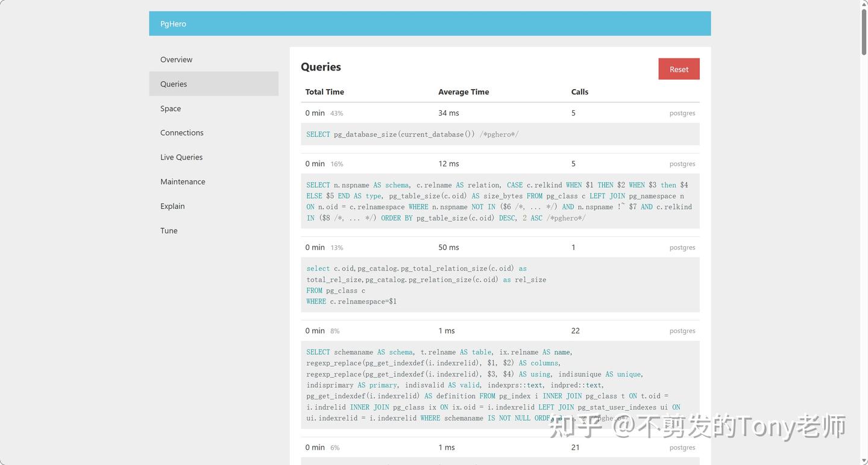Viewport: 868px width, 465px height.
Task: Click the pg_get_indexdef query code block
Action: click(x=500, y=385)
